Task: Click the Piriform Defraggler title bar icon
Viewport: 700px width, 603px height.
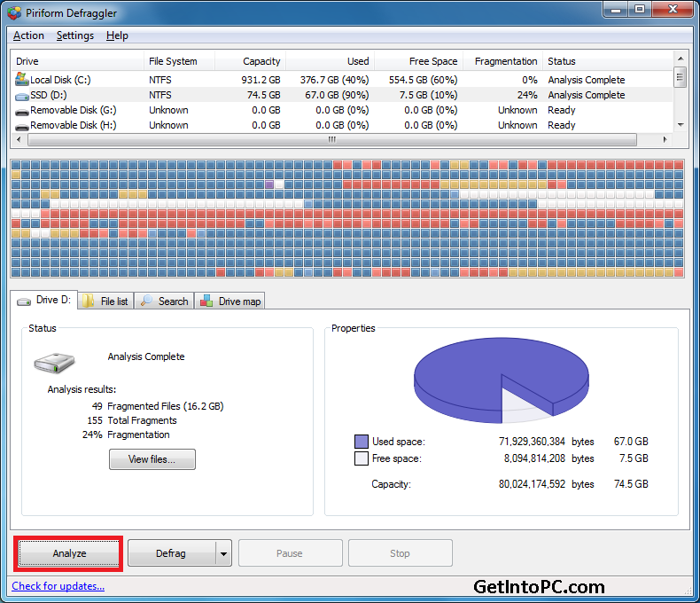Action: pyautogui.click(x=14, y=13)
